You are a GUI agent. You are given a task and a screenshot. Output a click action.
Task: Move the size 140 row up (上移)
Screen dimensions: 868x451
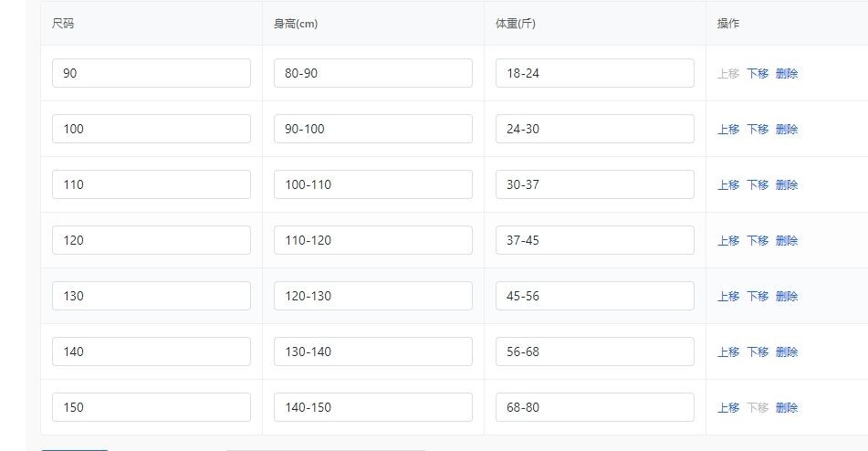728,352
